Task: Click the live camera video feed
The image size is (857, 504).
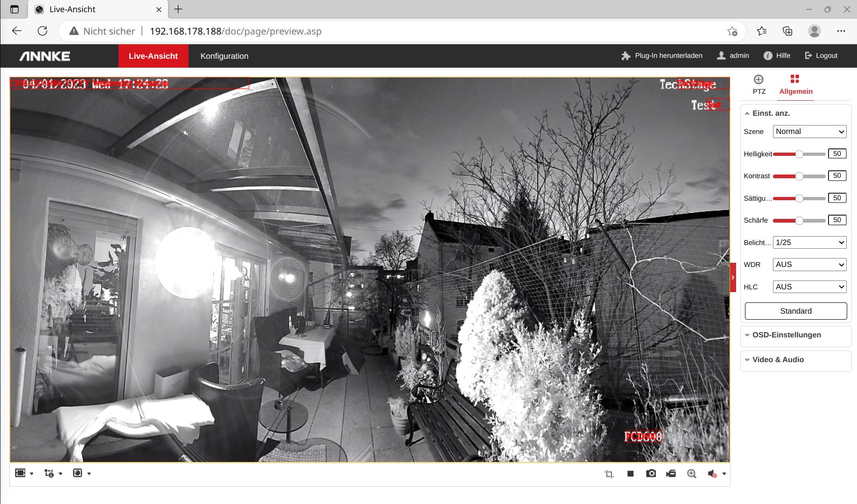Action: point(370,270)
